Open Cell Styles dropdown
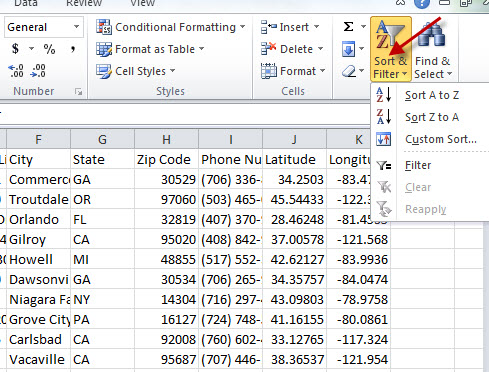Viewport: 489px width, 372px height. pyautogui.click(x=136, y=71)
